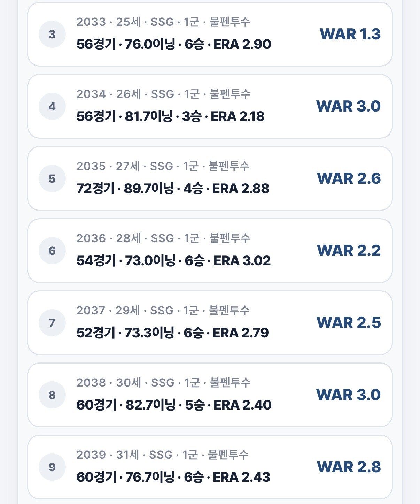Screen dimensions: 420x504
Task: Click the number 5 season badge
Action: (52, 178)
